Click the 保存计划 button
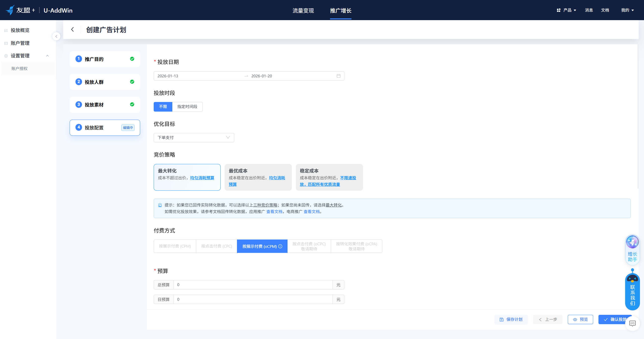This screenshot has height=339, width=644. click(x=511, y=320)
